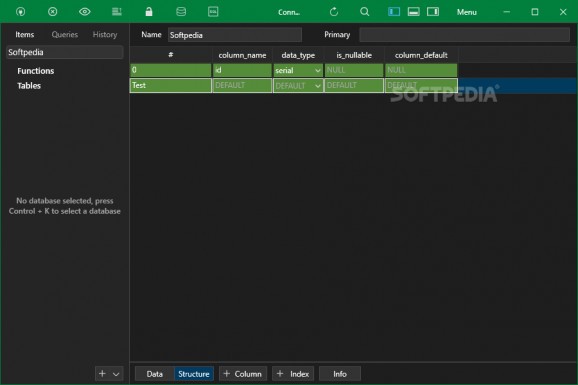This screenshot has width=578, height=385.
Task: Switch to the Queries tab
Action: coord(65,35)
